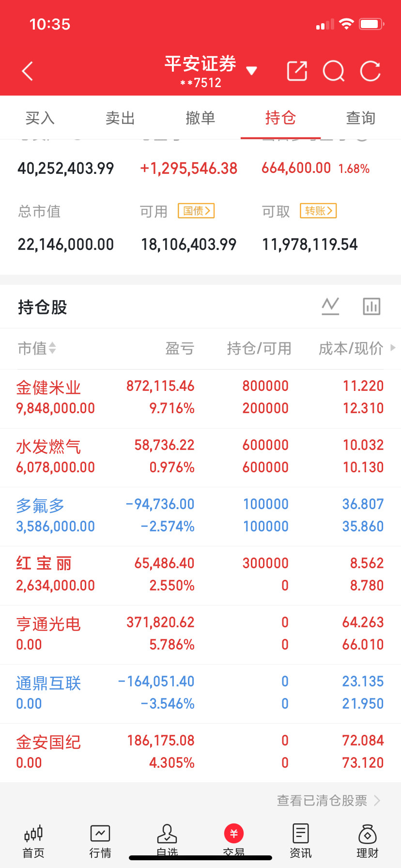Tap withdrawable amount 11,978,119.54
Image resolution: width=401 pixels, height=868 pixels.
[x=310, y=244]
